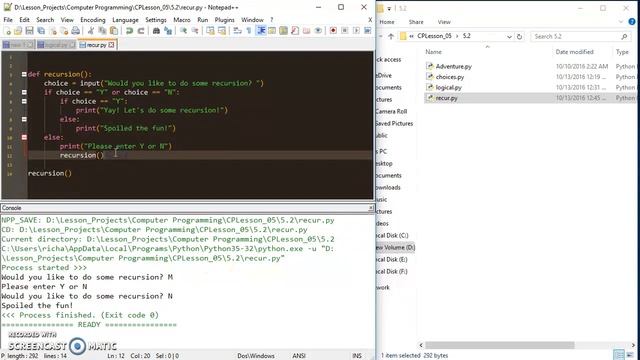Open the Home tab in File Explorer
This screenshot has width=640, height=360.
tap(387, 22)
